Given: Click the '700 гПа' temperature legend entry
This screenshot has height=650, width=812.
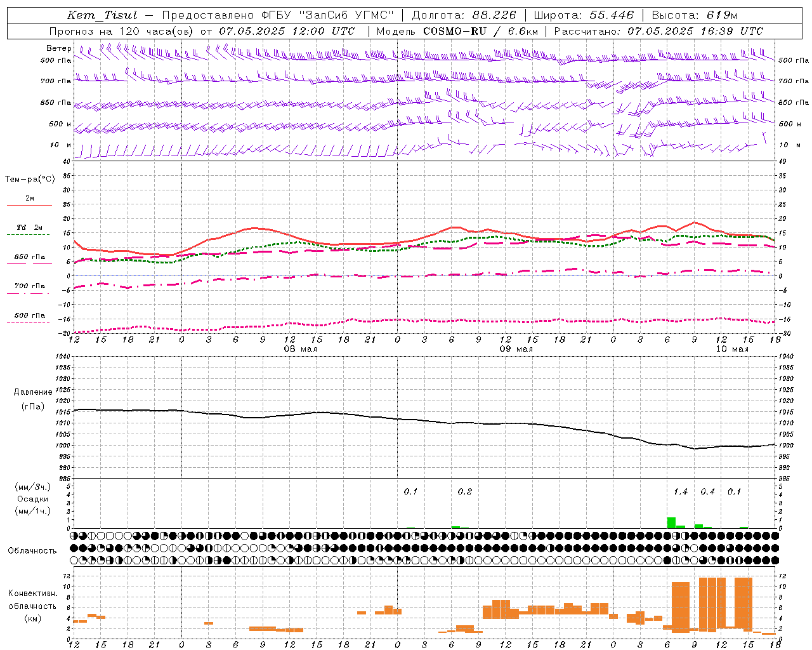Looking at the screenshot, I should pyautogui.click(x=30, y=286).
